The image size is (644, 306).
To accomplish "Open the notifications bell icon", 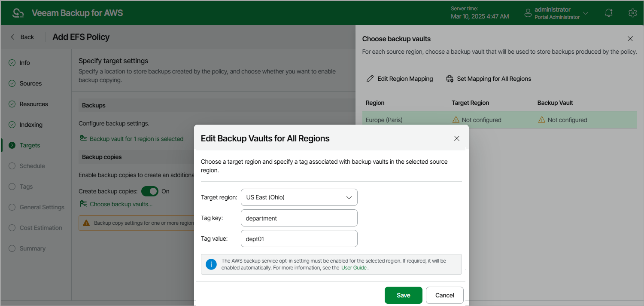I will pyautogui.click(x=609, y=13).
